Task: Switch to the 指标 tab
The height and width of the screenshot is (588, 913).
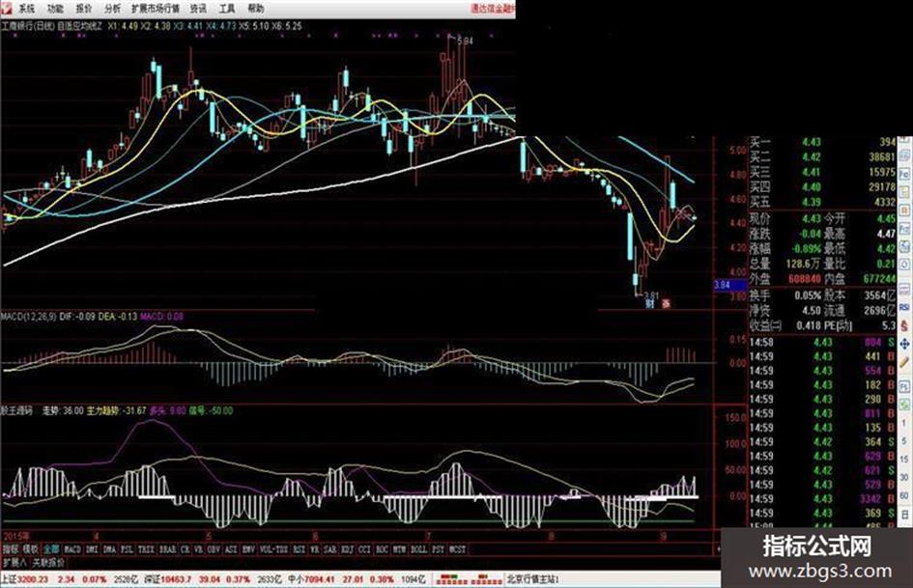Action: click(x=9, y=549)
